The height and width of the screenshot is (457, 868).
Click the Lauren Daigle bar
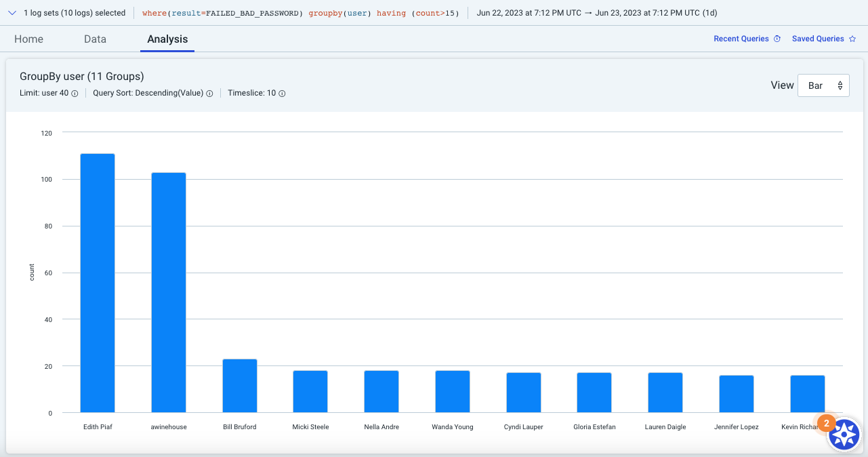click(665, 393)
